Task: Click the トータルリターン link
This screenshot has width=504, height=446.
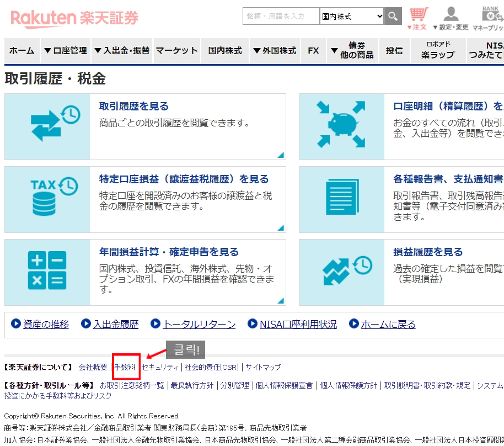Action: 199,324
